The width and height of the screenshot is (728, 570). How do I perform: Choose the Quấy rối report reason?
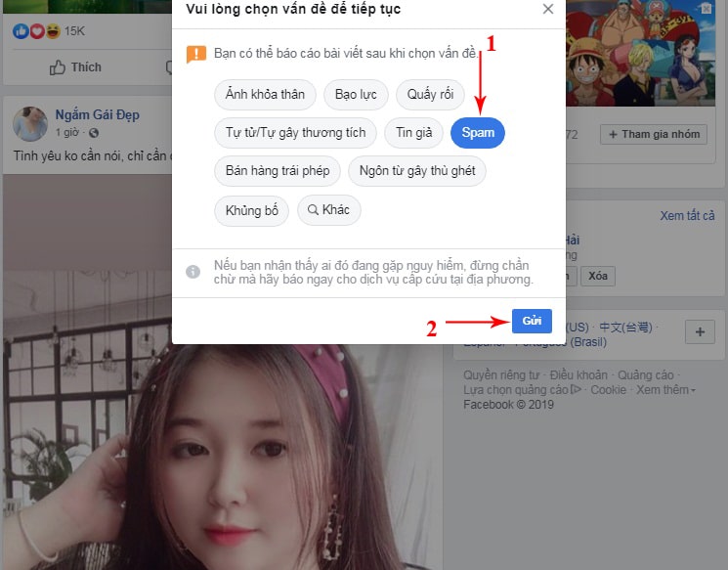pos(430,95)
